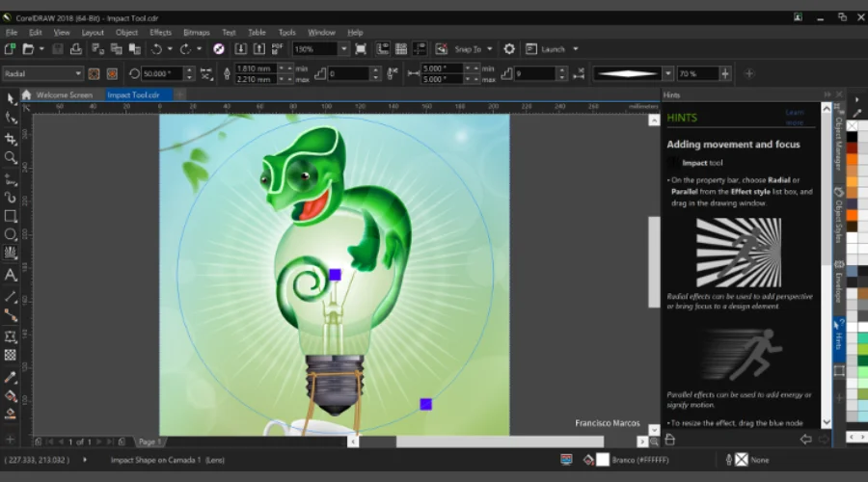
Task: Expand the Undo history arrow
Action: (170, 49)
